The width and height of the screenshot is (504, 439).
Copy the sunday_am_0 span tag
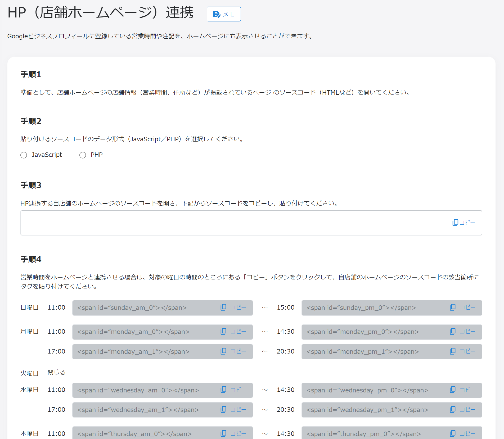coord(233,307)
